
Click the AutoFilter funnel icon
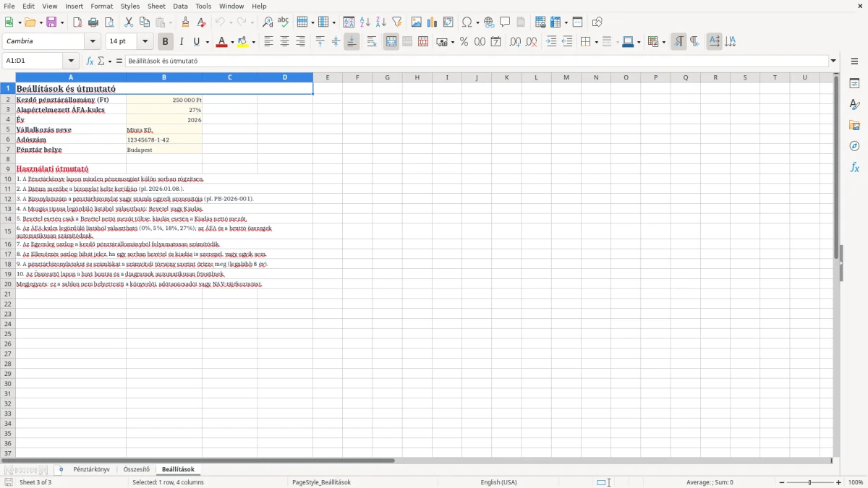click(x=396, y=22)
